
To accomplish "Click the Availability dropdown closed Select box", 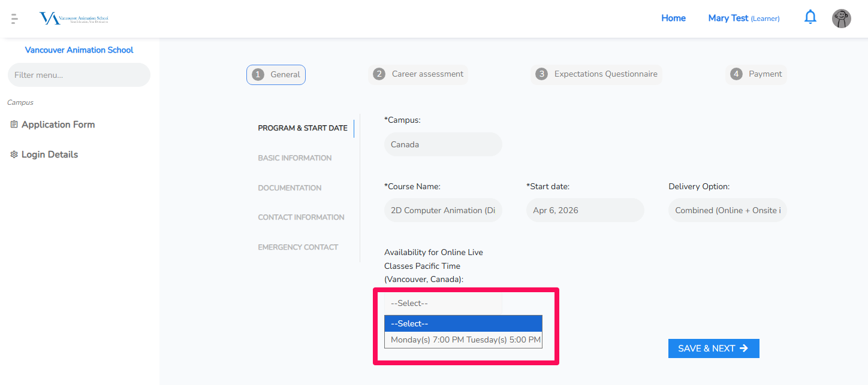I will click(x=443, y=304).
